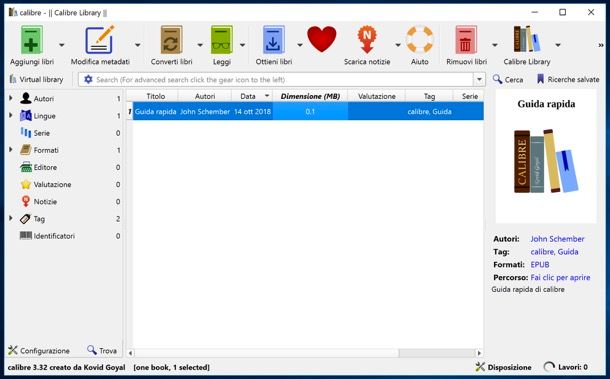Click the Disposizione layout button
This screenshot has height=379, width=610.
[x=503, y=367]
